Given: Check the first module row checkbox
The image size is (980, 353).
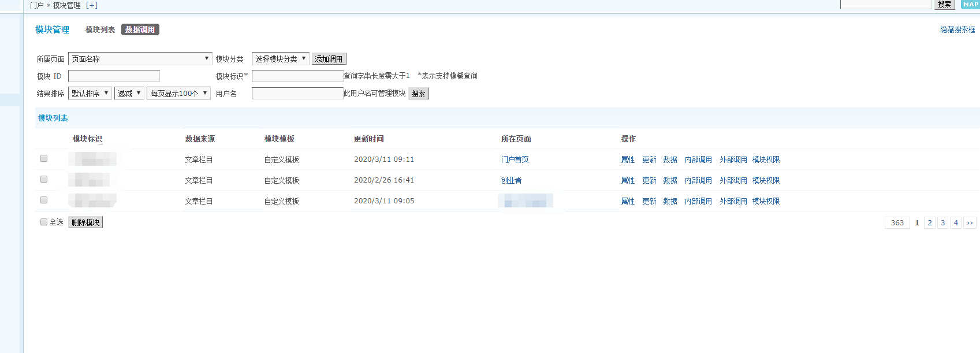Looking at the screenshot, I should 44,158.
